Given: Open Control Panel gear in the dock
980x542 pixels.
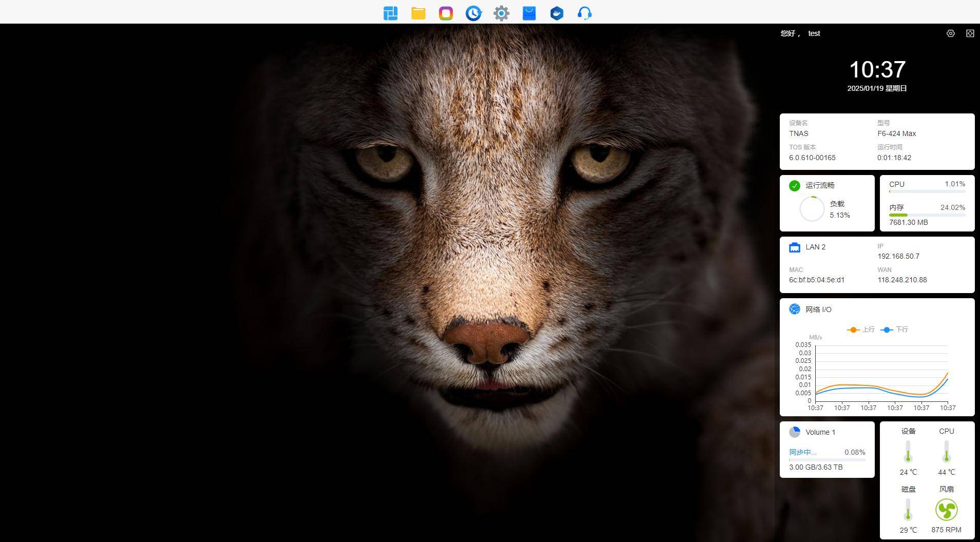Looking at the screenshot, I should [502, 13].
